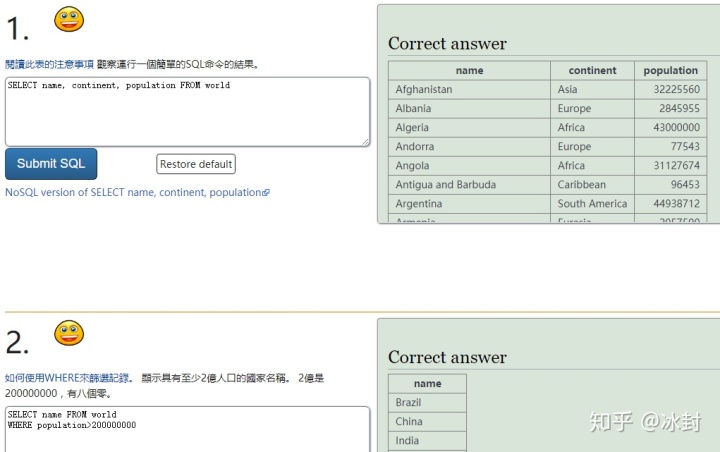This screenshot has width=720, height=452.
Task: Open the 如何使用WHERE來篩選記錄 link
Action: [67, 378]
